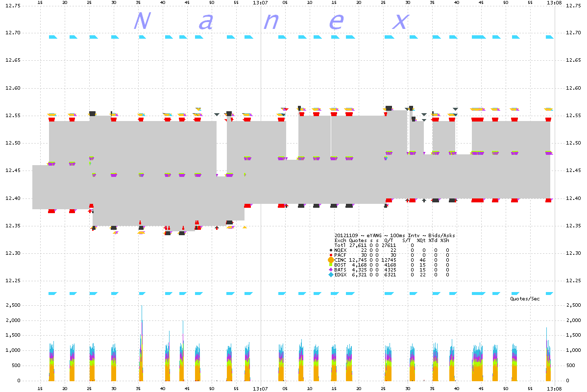Select "12.50" on the left price axis
Image resolution: width=587 pixels, height=392 pixels.
coord(13,143)
